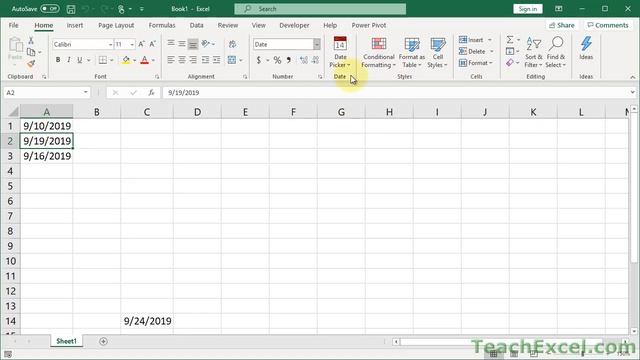
Task: Open Sort & Filter tool
Action: pos(533,52)
